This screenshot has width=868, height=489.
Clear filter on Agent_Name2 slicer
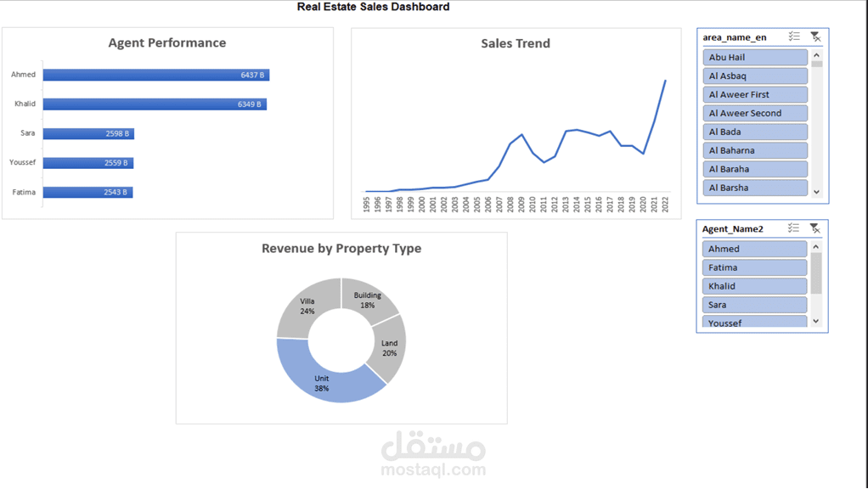click(814, 228)
